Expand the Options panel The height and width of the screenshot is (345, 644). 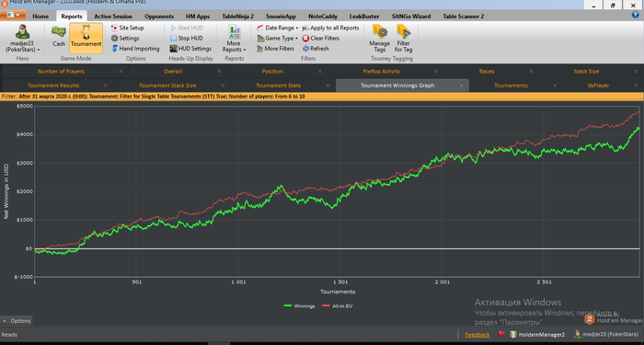pyautogui.click(x=17, y=321)
